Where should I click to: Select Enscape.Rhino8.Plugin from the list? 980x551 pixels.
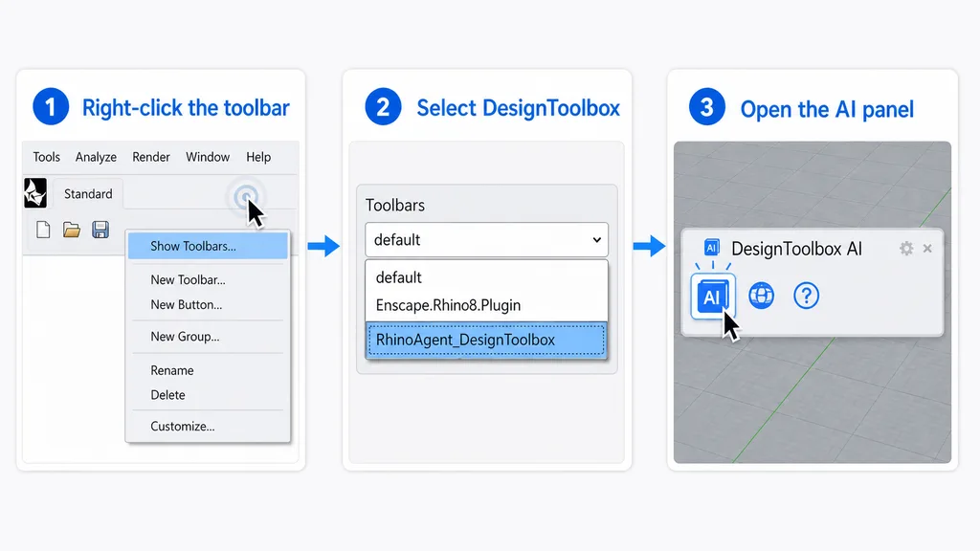486,305
